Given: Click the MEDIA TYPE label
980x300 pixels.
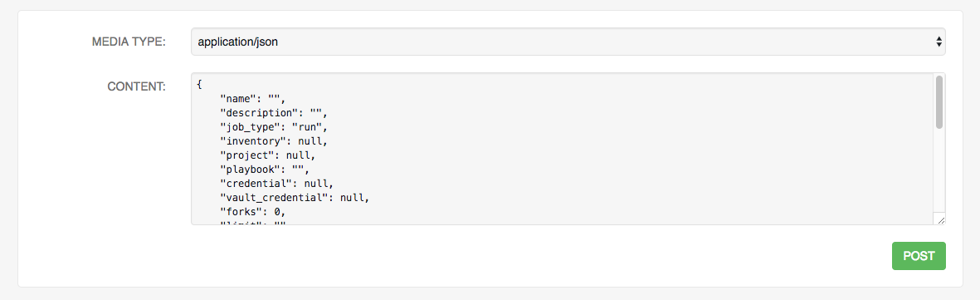Looking at the screenshot, I should (x=128, y=42).
